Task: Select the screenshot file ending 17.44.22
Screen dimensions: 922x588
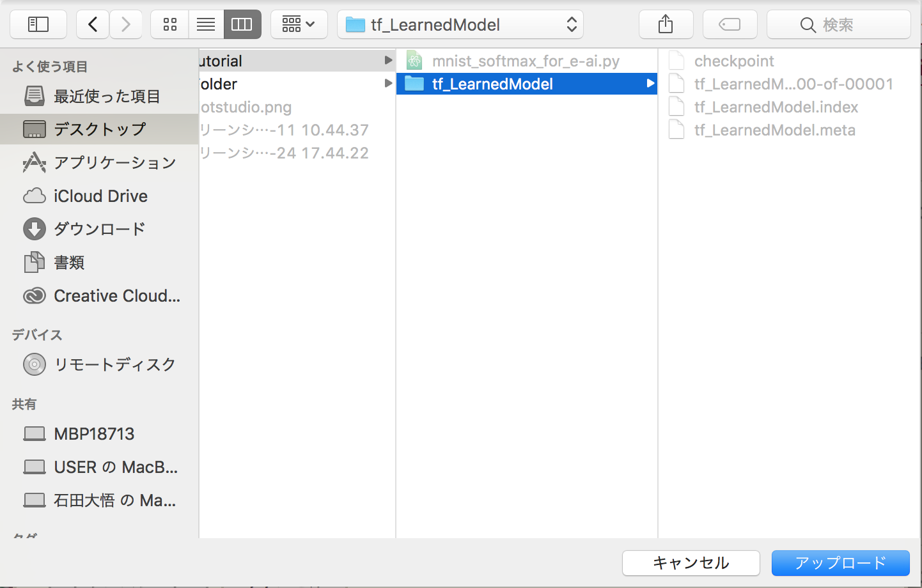Action: [x=297, y=153]
